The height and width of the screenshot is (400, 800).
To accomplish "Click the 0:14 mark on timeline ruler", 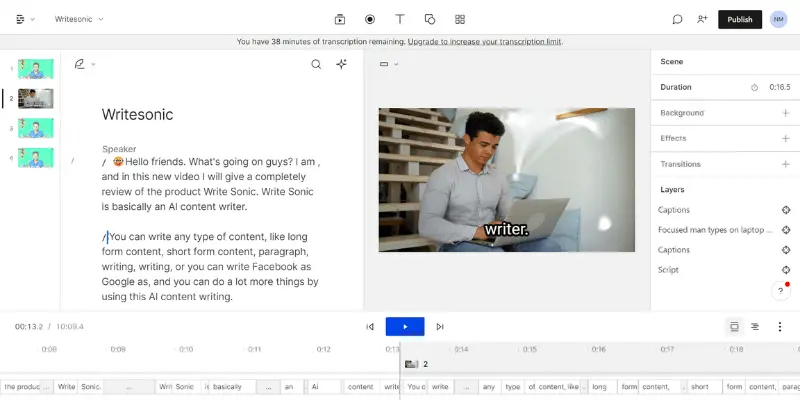I will point(461,349).
